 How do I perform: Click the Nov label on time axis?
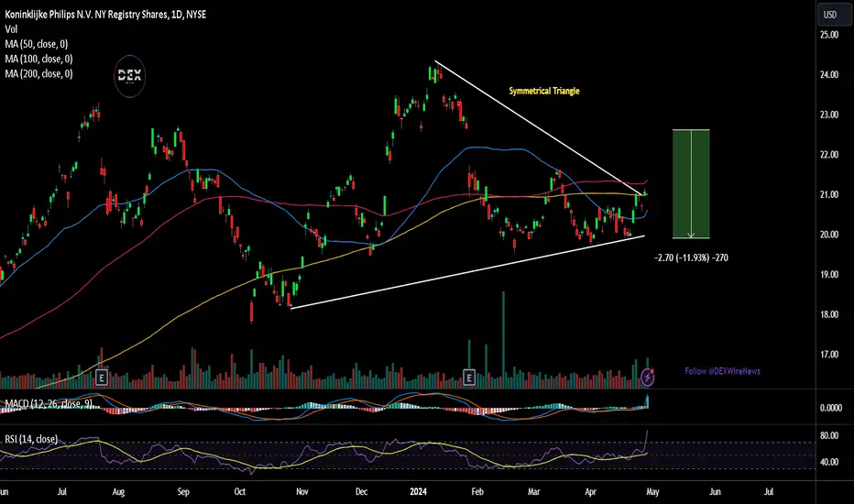pyautogui.click(x=302, y=491)
